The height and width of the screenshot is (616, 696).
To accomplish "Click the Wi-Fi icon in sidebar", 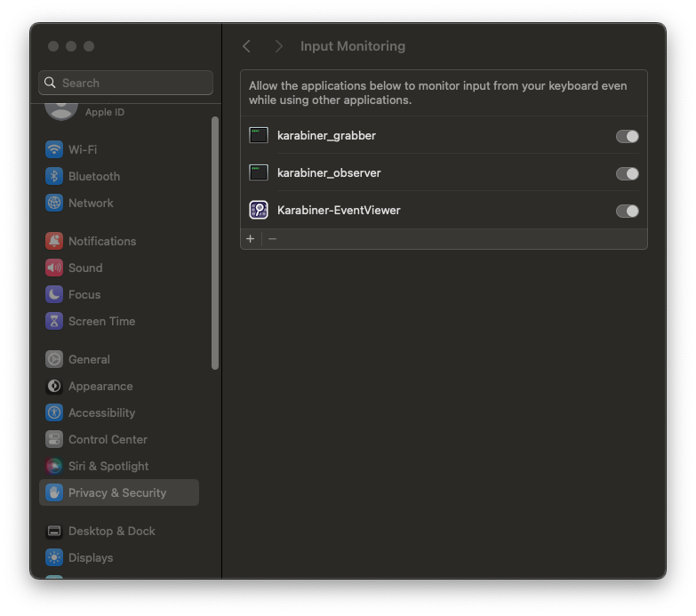I will tap(54, 149).
